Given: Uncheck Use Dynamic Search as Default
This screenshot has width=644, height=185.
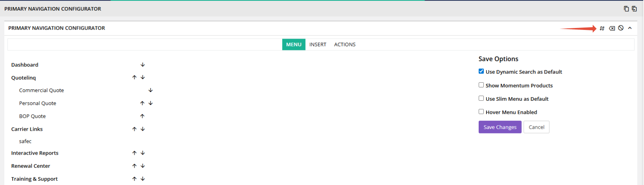Looking at the screenshot, I should (x=481, y=71).
